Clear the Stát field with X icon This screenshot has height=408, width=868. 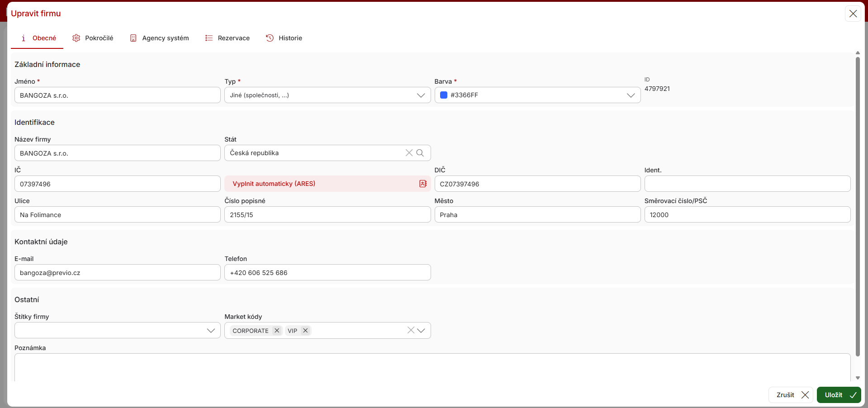pyautogui.click(x=409, y=153)
